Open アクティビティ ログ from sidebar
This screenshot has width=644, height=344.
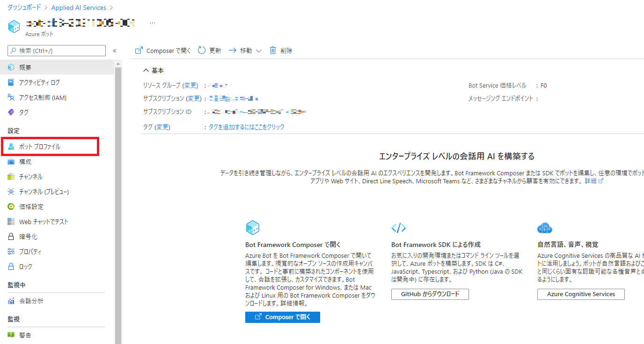[39, 82]
